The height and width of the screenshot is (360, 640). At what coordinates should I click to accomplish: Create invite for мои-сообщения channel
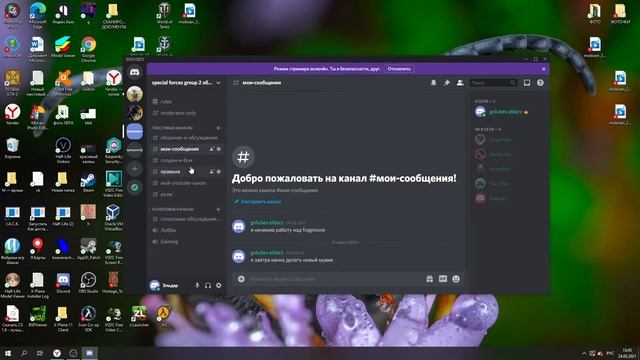[211, 149]
